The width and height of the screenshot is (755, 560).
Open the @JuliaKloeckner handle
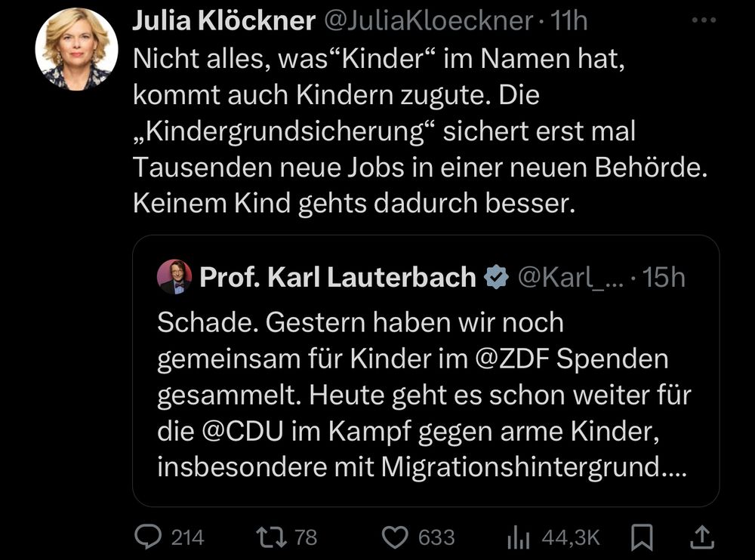[x=429, y=20]
